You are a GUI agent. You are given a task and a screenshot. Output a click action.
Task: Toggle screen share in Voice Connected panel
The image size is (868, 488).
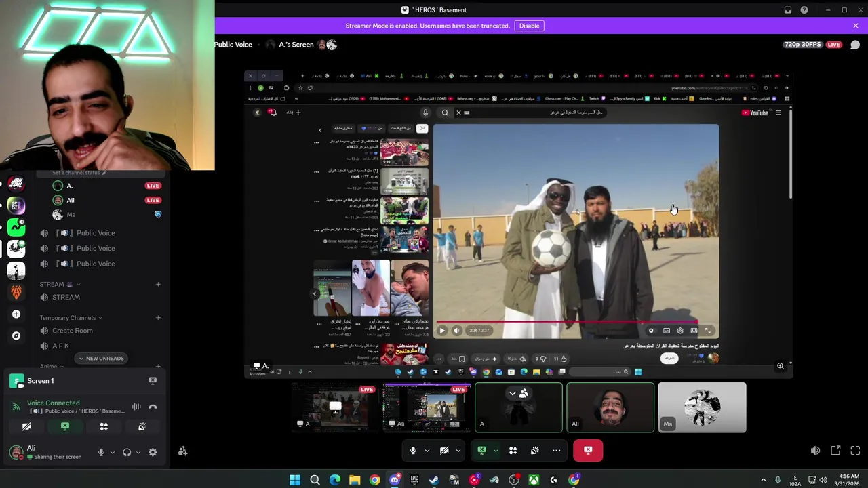point(65,426)
